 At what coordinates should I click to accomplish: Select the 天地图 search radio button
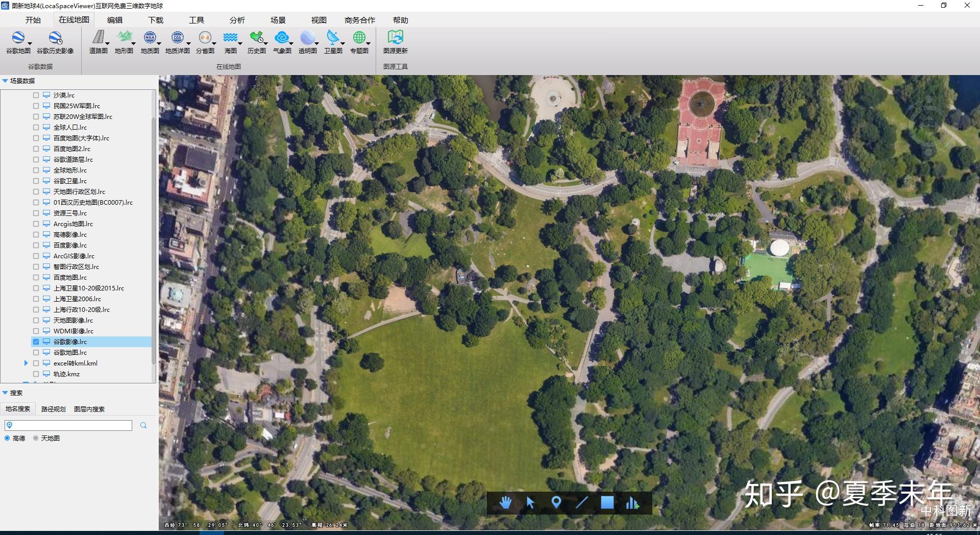click(36, 438)
